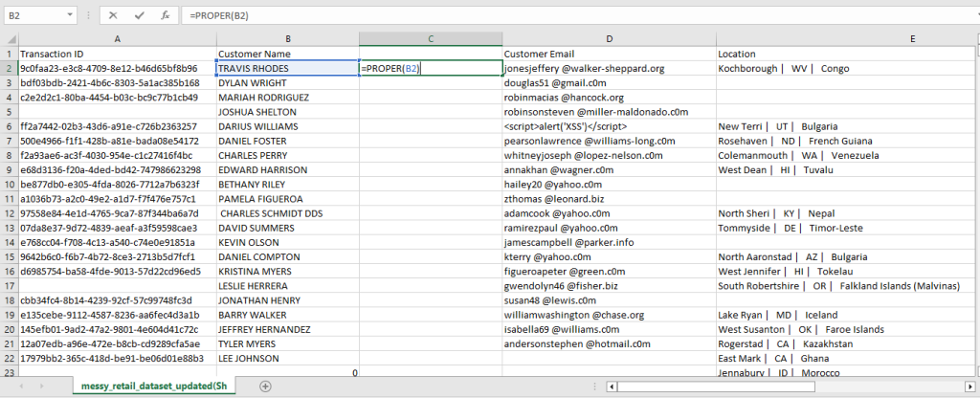
Task: Click horizontal scrollbar left arrow
Action: click(613, 387)
